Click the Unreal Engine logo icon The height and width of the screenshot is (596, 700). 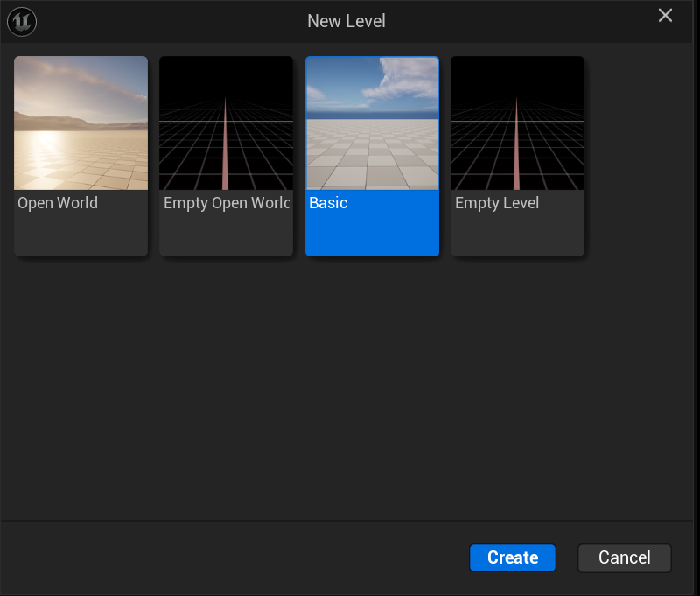(x=22, y=21)
